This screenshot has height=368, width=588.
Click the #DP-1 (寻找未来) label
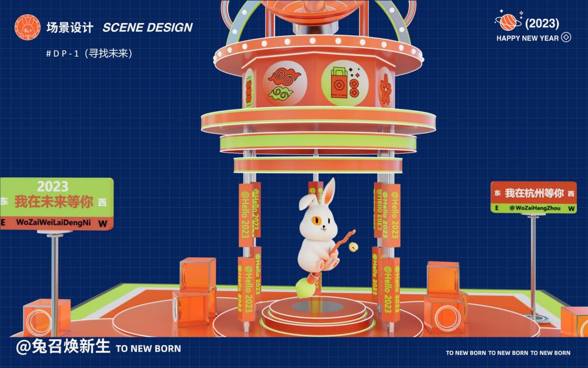pos(89,53)
